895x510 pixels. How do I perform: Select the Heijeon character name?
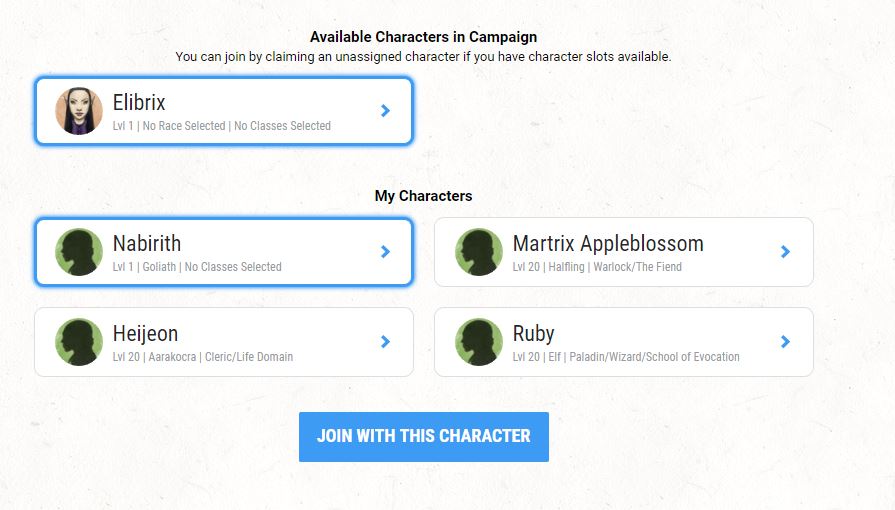145,334
